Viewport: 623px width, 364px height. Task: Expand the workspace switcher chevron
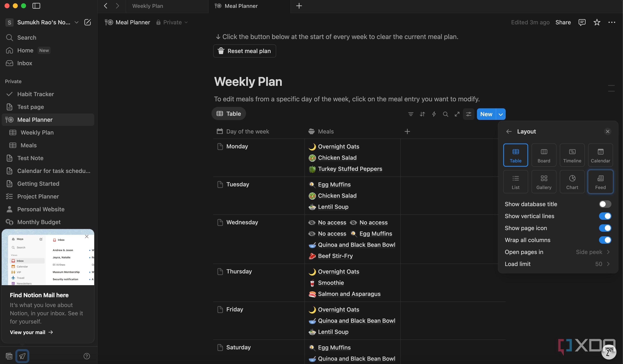[76, 22]
